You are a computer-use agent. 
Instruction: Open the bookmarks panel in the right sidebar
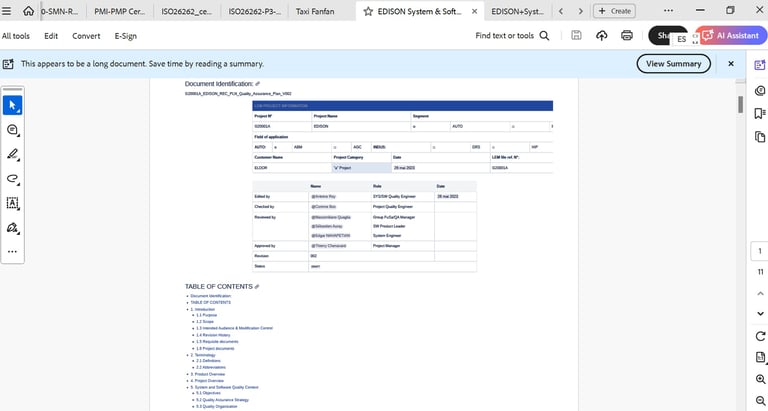click(x=760, y=114)
